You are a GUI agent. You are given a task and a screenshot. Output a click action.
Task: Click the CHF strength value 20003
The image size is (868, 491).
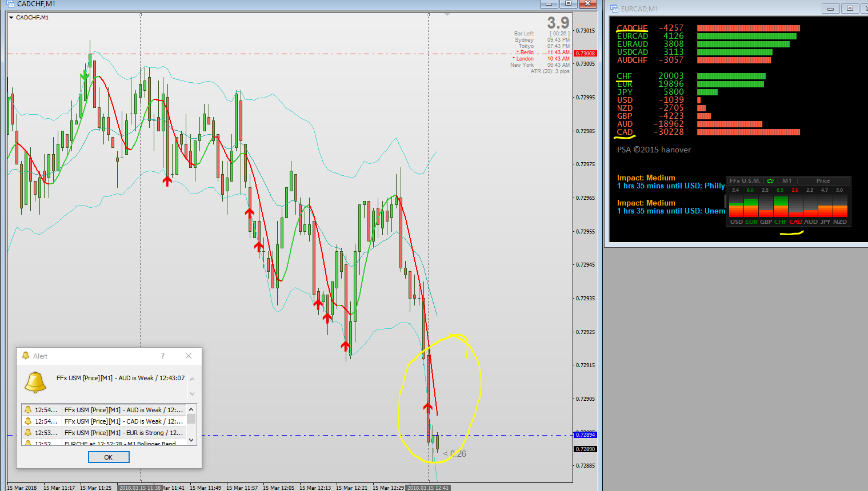[x=671, y=76]
